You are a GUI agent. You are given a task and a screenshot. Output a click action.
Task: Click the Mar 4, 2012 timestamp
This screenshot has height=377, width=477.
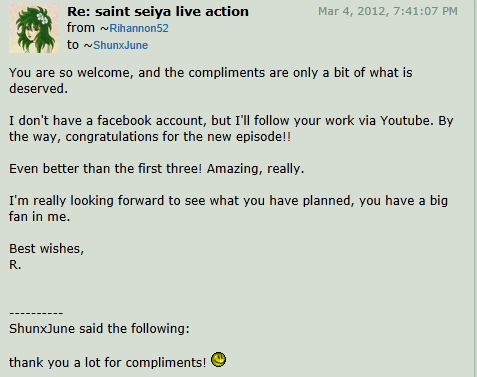click(388, 11)
